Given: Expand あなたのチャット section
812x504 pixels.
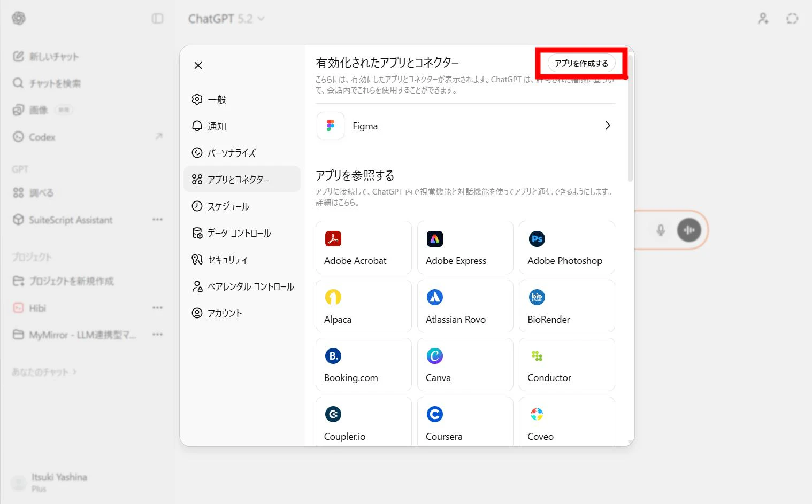Looking at the screenshot, I should click(x=44, y=372).
